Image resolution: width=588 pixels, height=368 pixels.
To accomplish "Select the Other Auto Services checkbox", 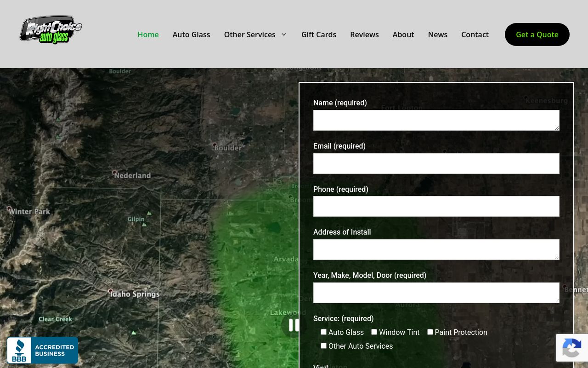I will pyautogui.click(x=323, y=345).
